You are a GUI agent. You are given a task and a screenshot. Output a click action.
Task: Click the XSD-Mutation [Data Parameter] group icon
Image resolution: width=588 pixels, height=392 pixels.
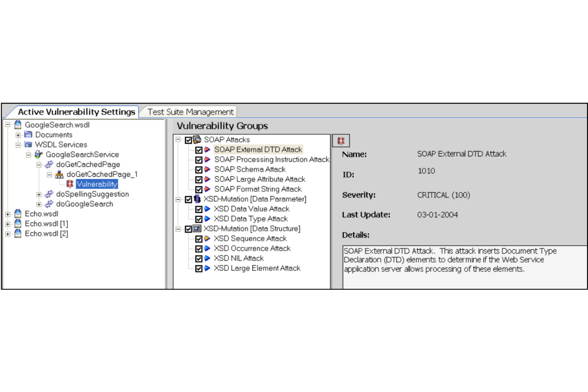coord(197,199)
